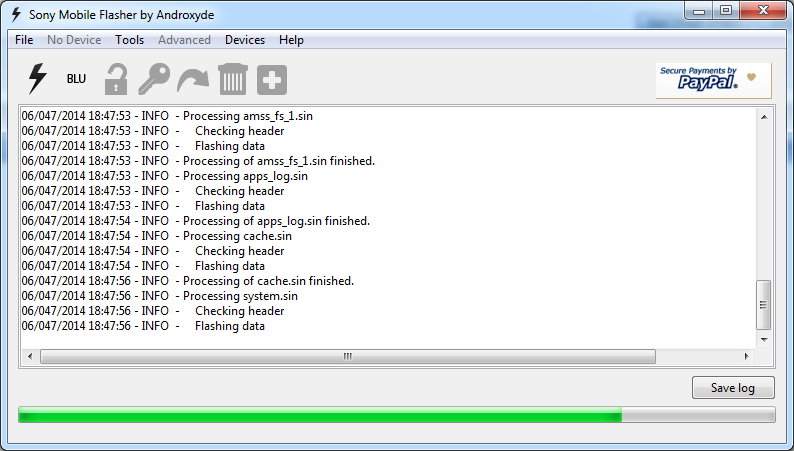Click the last 'Flashing data' log line
The height and width of the screenshot is (451, 794).
[x=143, y=326]
